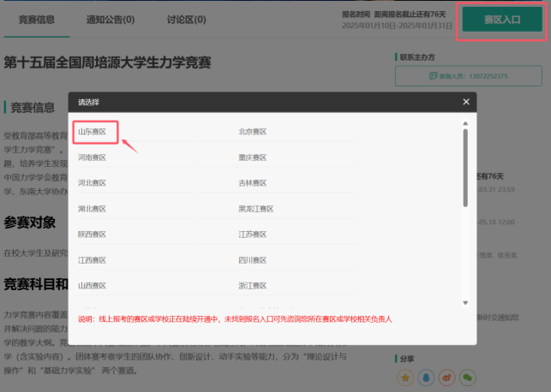Select 黑龙江赛区 option

[x=256, y=209]
